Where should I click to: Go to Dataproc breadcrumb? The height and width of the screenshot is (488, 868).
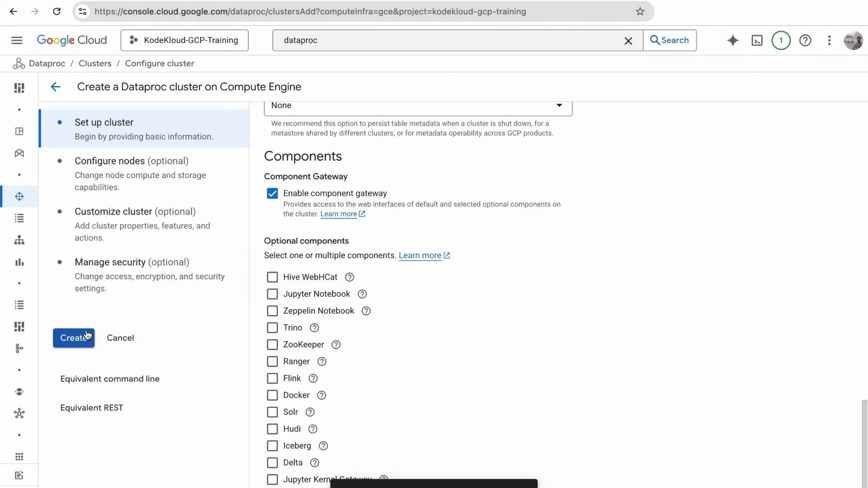(x=47, y=63)
